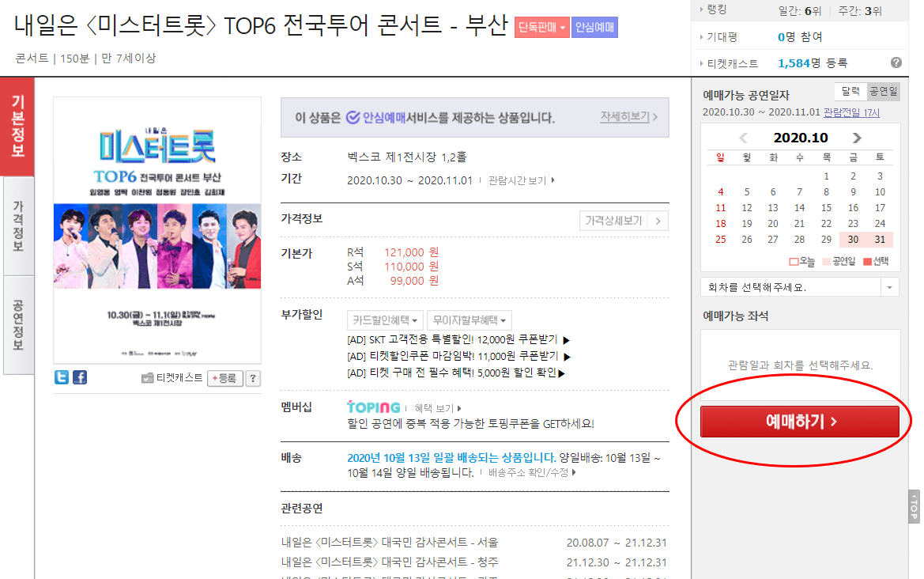Click the venue text 벡스코 제1전시장 1,2홀
Image resolution: width=924 pixels, height=579 pixels.
(406, 157)
